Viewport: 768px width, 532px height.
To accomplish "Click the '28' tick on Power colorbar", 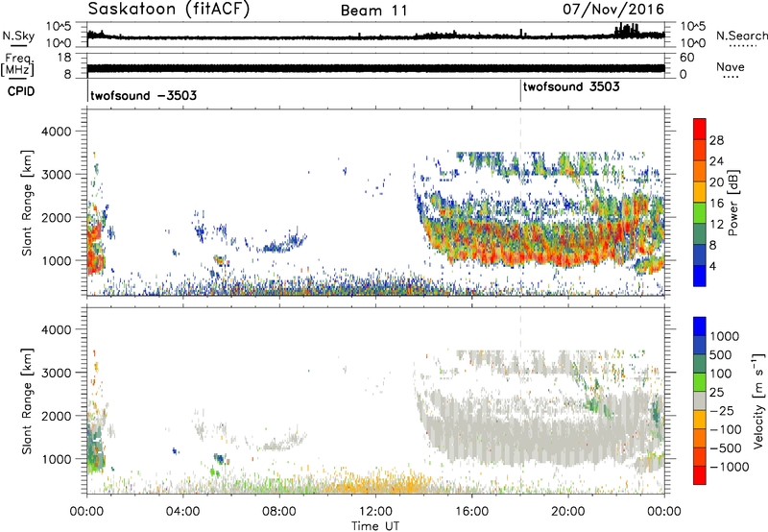I will [x=716, y=140].
